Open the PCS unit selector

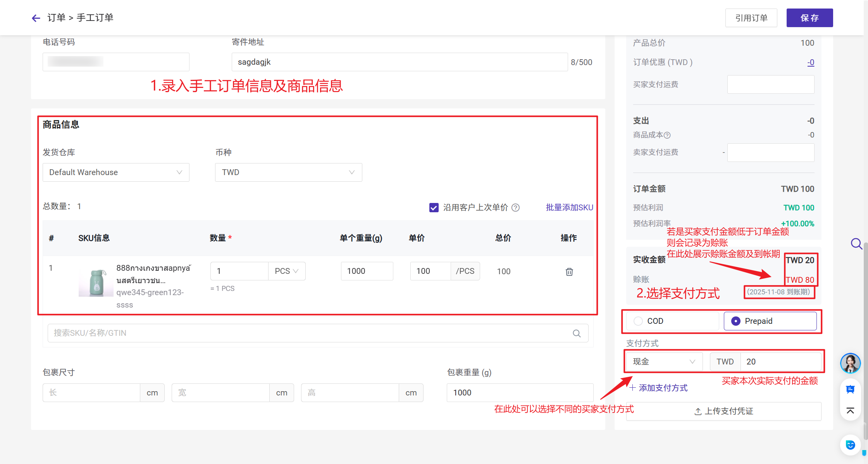[286, 271]
